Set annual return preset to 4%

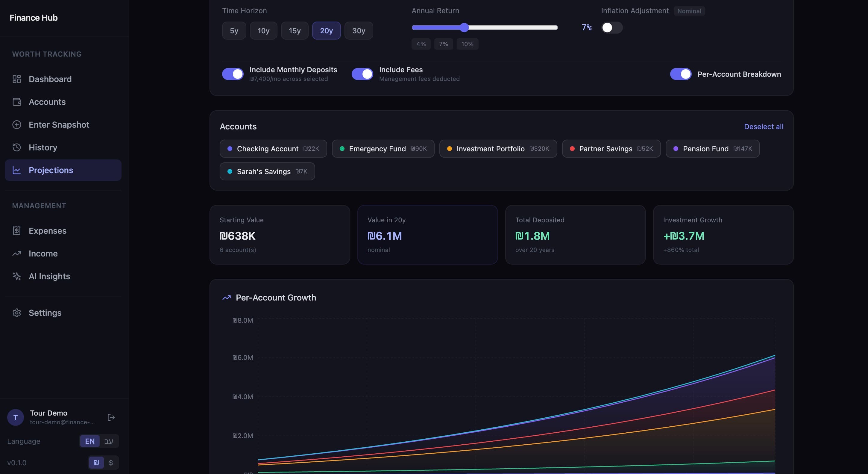[x=421, y=44]
